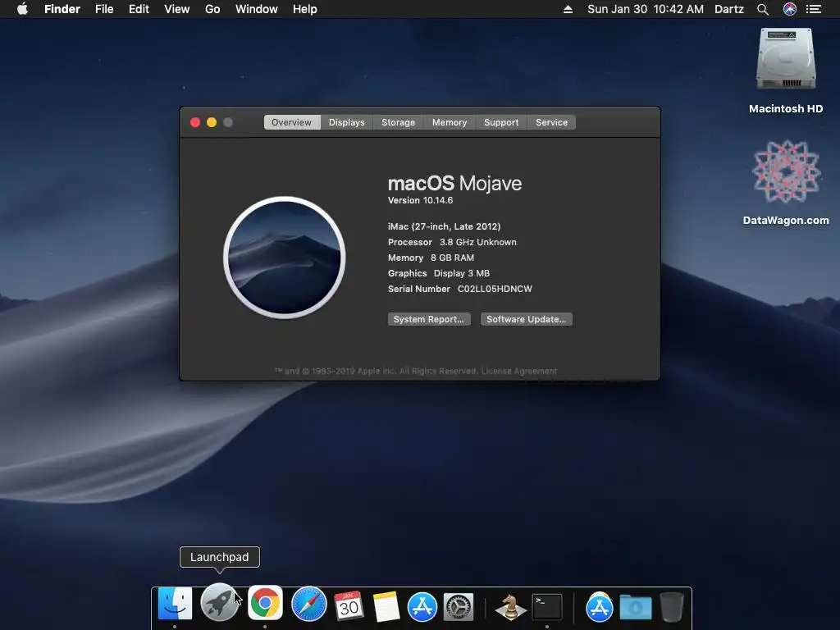This screenshot has height=630, width=840.
Task: Open Calendar showing 30 in Dock
Action: click(x=349, y=606)
